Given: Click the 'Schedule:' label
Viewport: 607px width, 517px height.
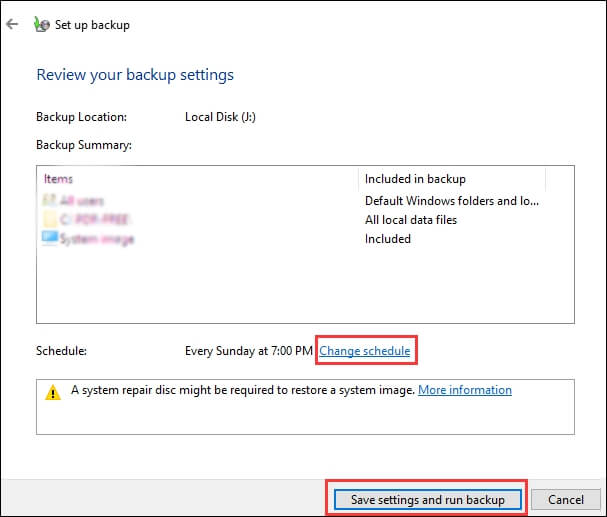Looking at the screenshot, I should 61,351.
